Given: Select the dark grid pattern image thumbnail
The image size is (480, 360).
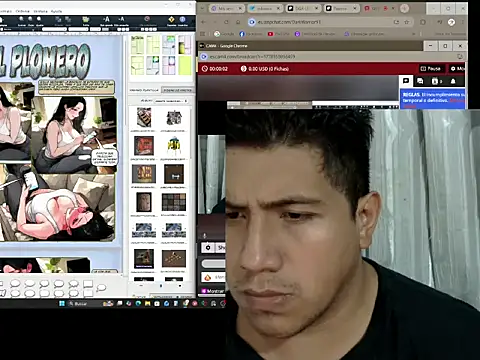Looking at the screenshot, I should point(174,202).
